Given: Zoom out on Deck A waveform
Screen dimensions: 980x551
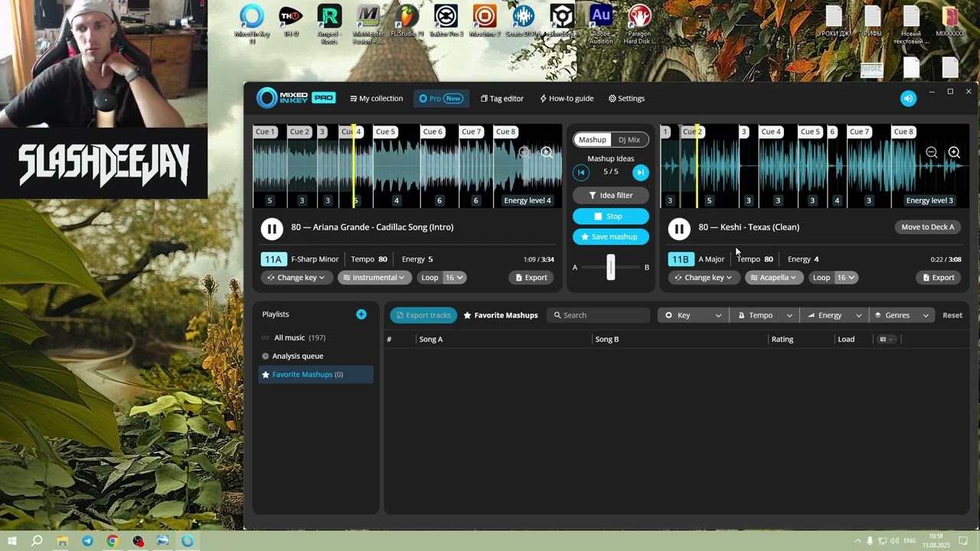Looking at the screenshot, I should point(524,152).
